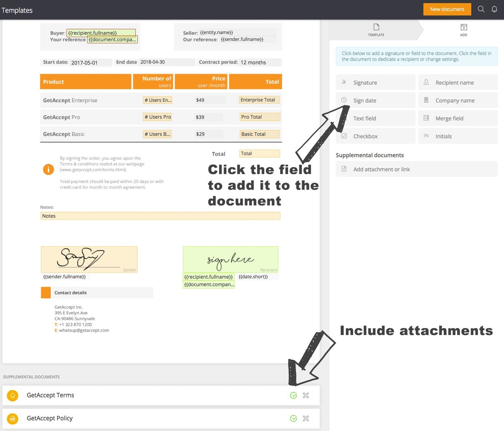Viewport: 504px width, 431px height.
Task: Toggle inclusion of GetAccept Terms attachment
Action: [x=294, y=395]
